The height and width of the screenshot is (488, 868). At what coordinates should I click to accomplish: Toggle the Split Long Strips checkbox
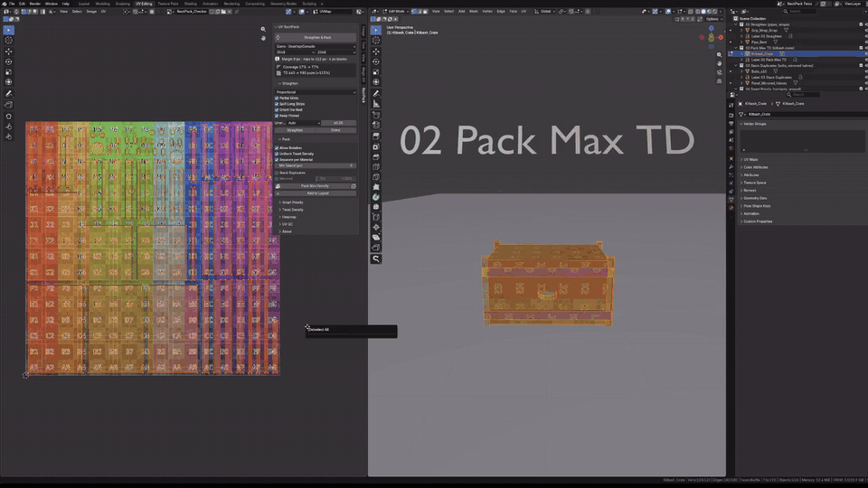coord(277,104)
